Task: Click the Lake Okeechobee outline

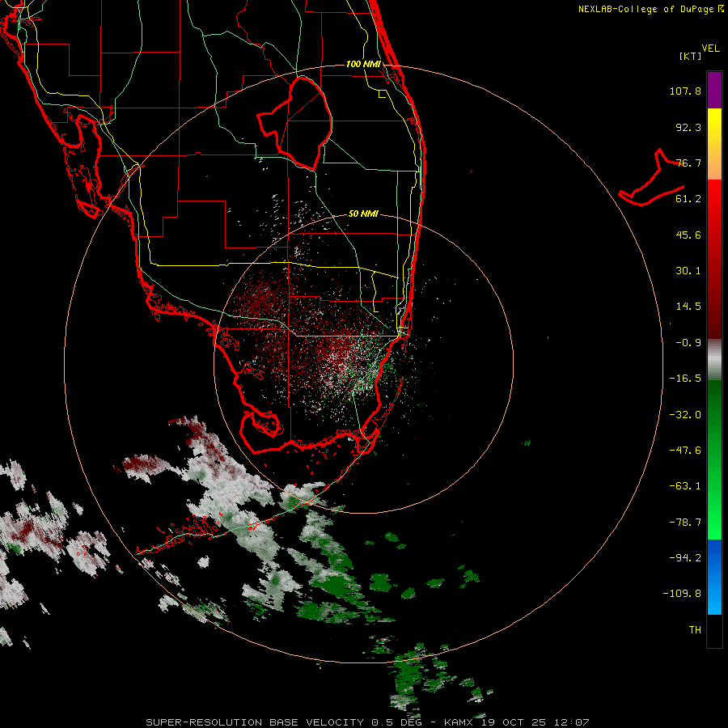Action: coord(294,123)
